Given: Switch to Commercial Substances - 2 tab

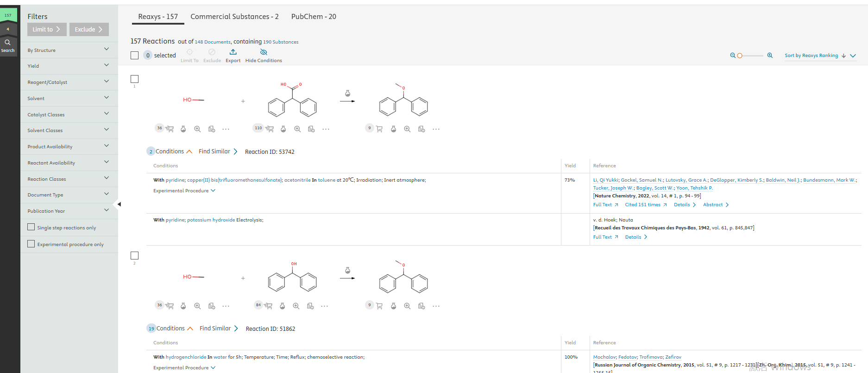Looking at the screenshot, I should 234,17.
